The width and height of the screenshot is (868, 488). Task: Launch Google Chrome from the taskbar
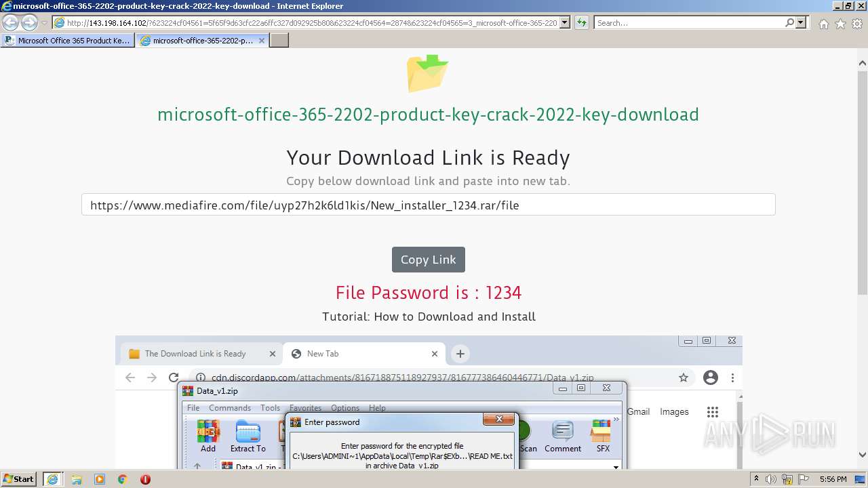(x=122, y=479)
